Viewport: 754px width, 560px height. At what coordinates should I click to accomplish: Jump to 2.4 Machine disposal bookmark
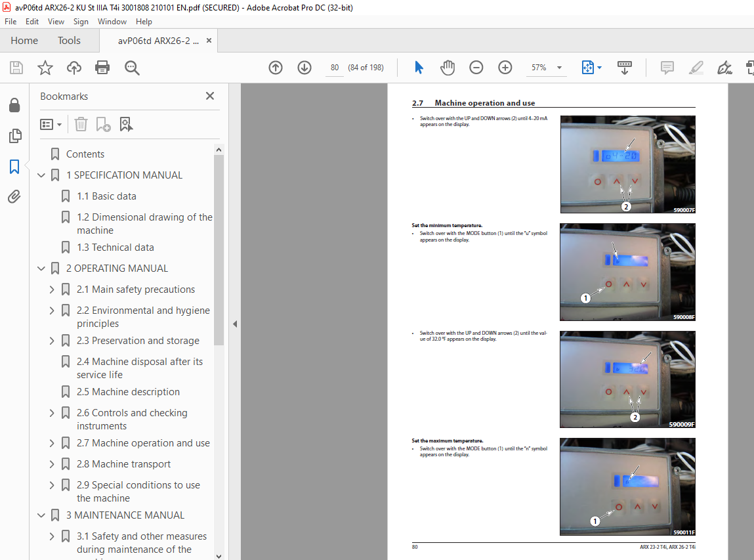(x=140, y=368)
